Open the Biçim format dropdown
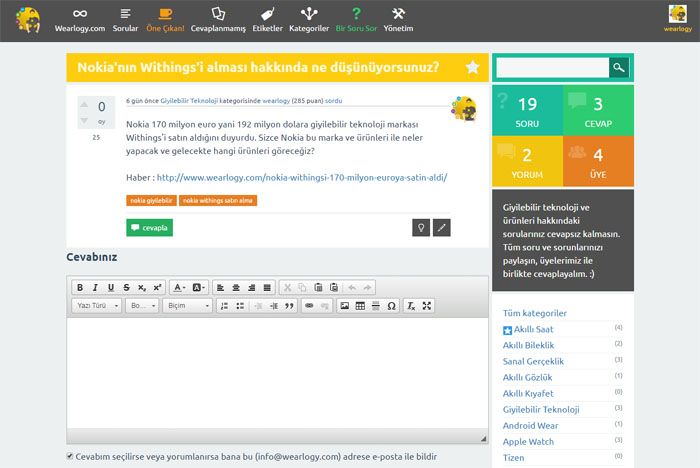700x468 pixels. (x=188, y=306)
